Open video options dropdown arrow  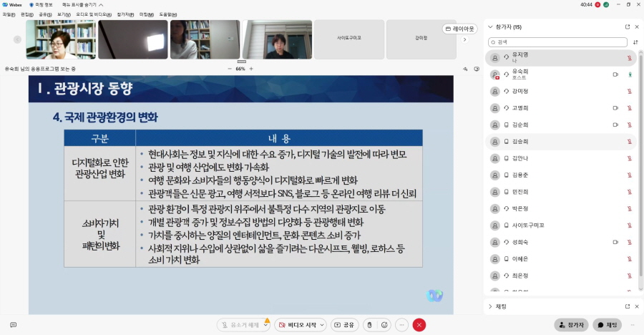(x=322, y=325)
